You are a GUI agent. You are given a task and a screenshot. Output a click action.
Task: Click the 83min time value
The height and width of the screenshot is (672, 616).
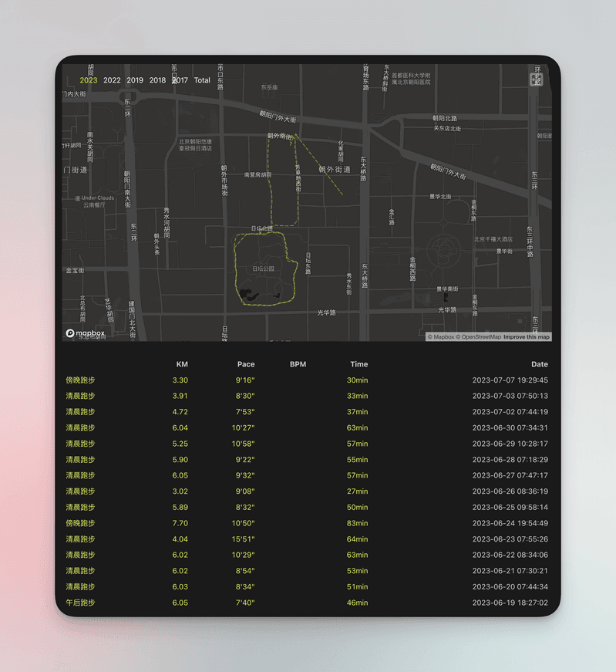(357, 523)
